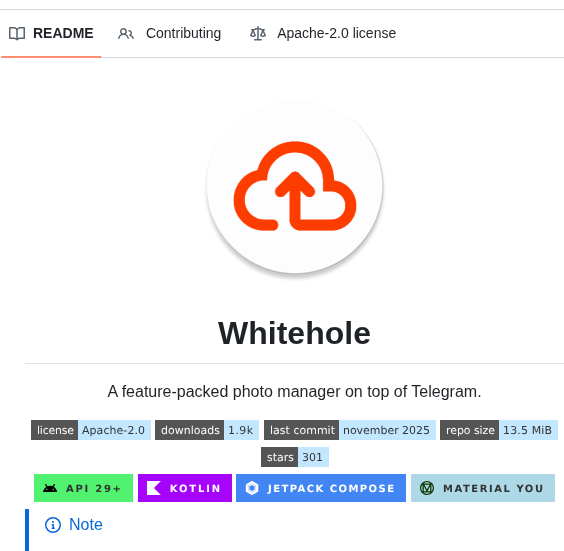Click the Jetpack Compose badge
The height and width of the screenshot is (551, 564).
point(321,488)
